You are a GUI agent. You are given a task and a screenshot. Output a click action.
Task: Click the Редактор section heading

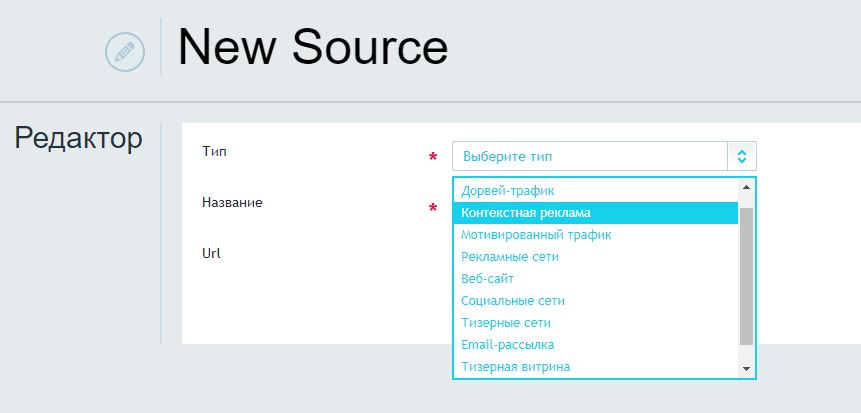tap(79, 138)
